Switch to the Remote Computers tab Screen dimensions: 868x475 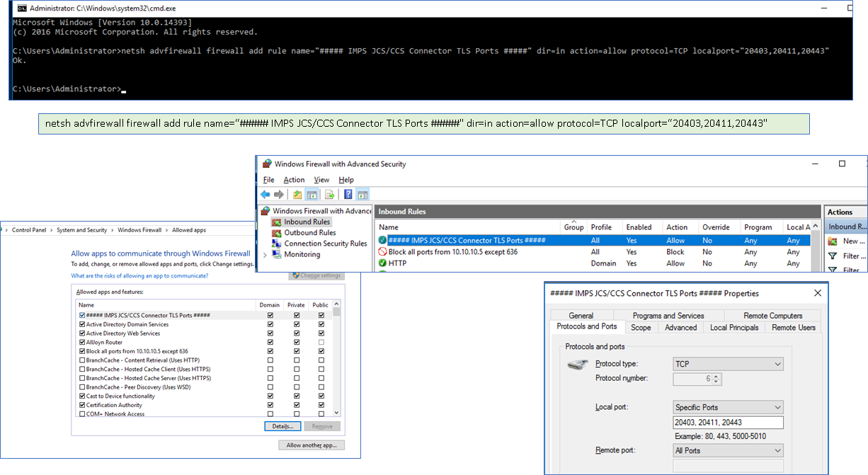coord(772,316)
